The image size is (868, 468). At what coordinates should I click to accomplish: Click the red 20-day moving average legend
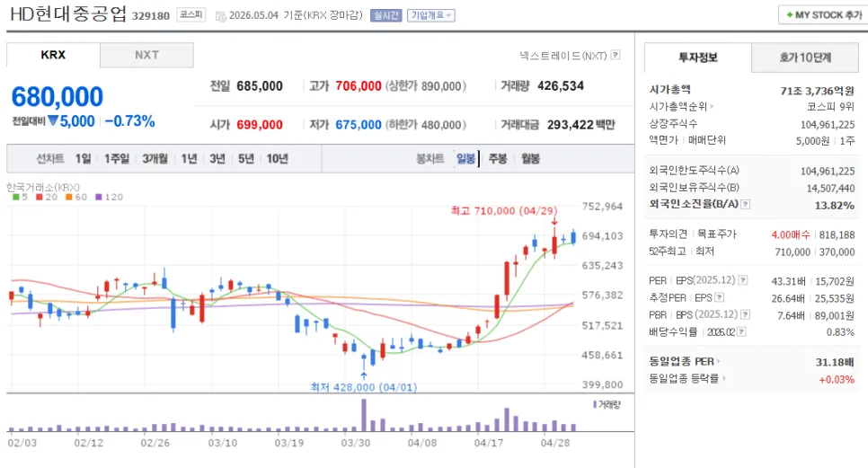(x=47, y=197)
